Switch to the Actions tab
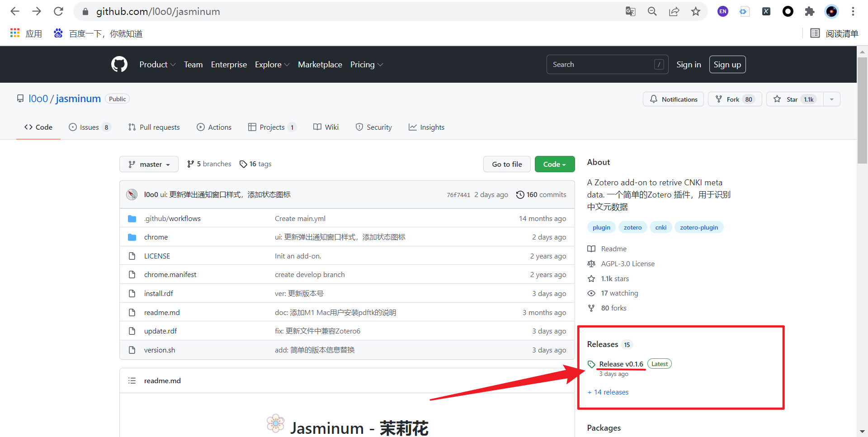 tap(214, 127)
